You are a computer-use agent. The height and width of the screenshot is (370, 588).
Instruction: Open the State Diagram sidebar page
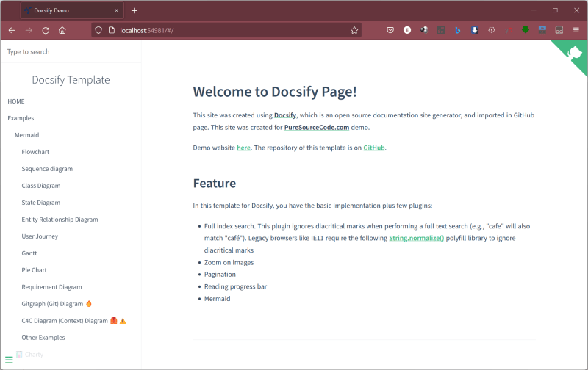pyautogui.click(x=41, y=203)
